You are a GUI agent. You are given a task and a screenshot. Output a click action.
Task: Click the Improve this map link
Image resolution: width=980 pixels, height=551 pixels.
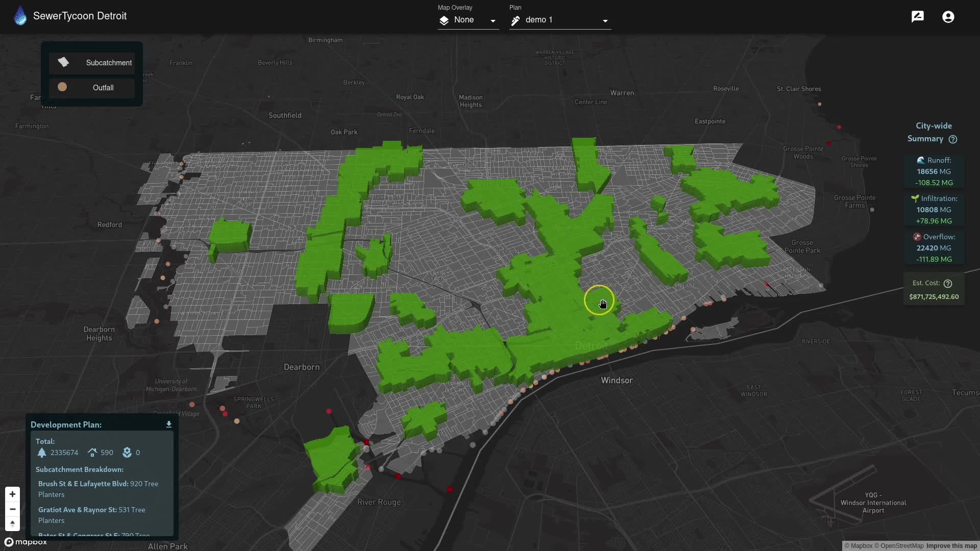951,546
